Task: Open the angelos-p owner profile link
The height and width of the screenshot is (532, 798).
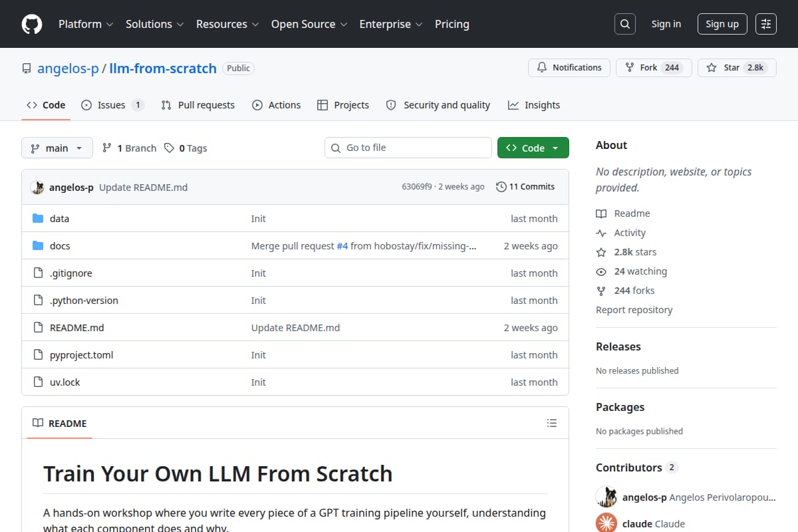Action: (x=68, y=68)
